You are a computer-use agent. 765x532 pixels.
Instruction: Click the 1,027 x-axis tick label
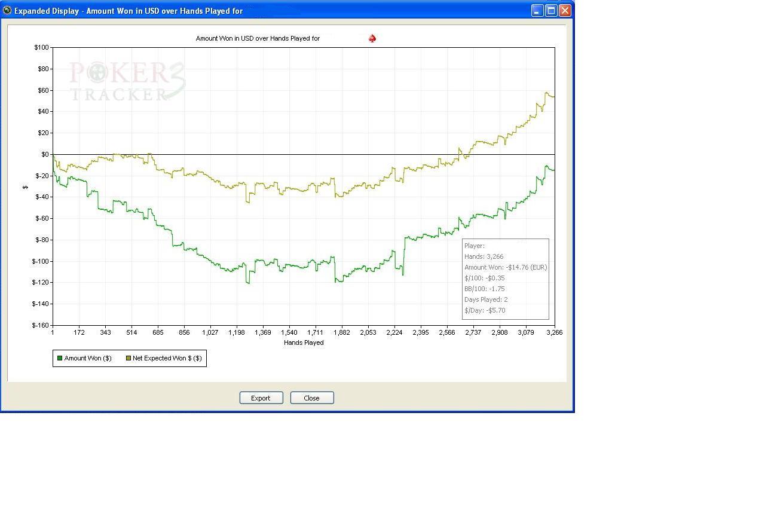pyautogui.click(x=210, y=332)
